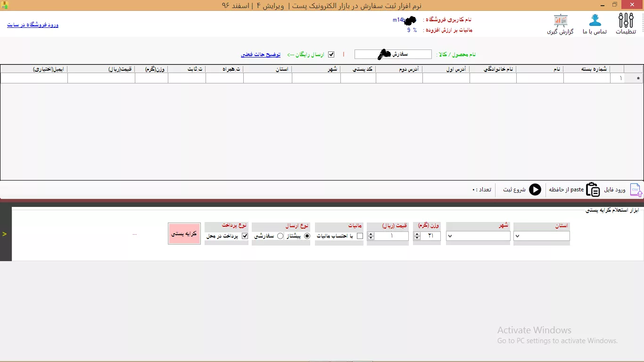Open the تنظیمات settings icon

(x=626, y=21)
